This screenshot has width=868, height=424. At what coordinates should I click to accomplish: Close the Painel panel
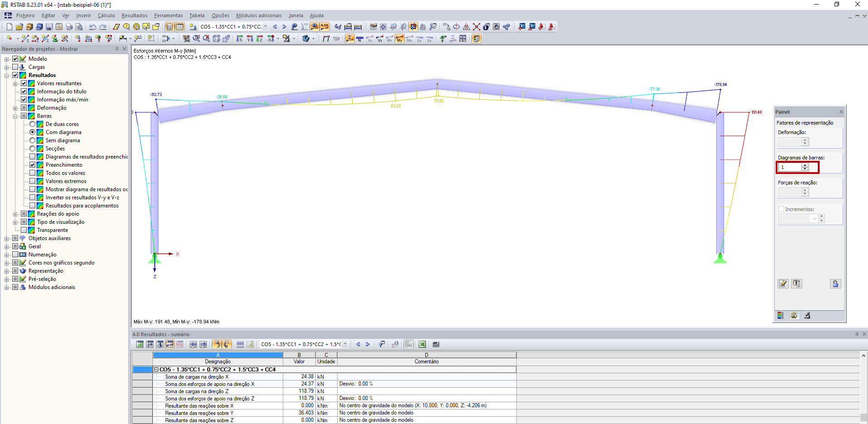coord(841,112)
